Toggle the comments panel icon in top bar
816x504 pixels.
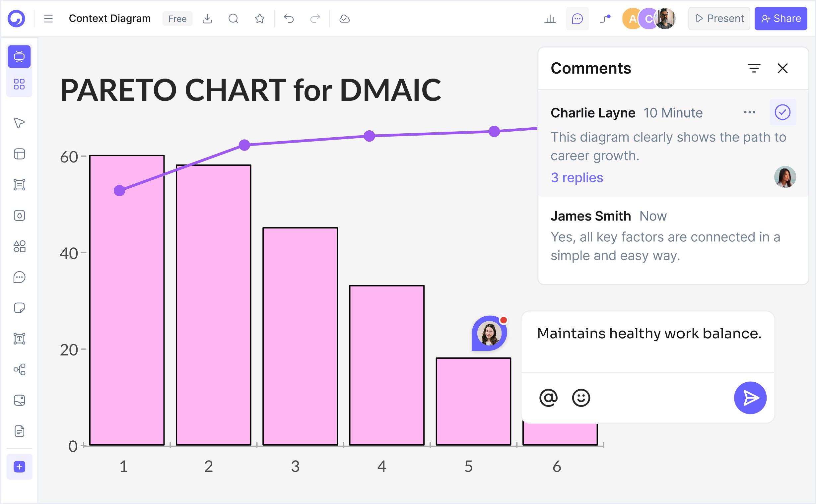[577, 19]
